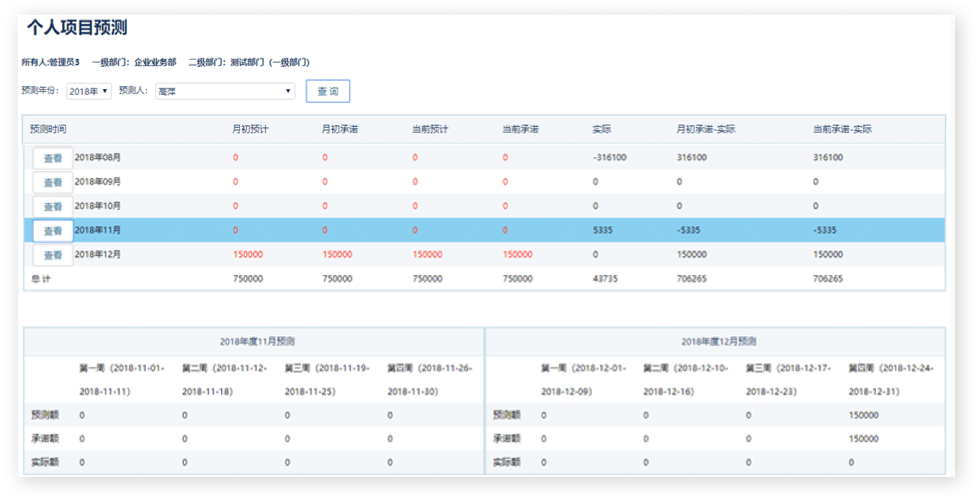Image resolution: width=980 pixels, height=500 pixels.
Task: Click November 第四周 column header
Action: [430, 380]
